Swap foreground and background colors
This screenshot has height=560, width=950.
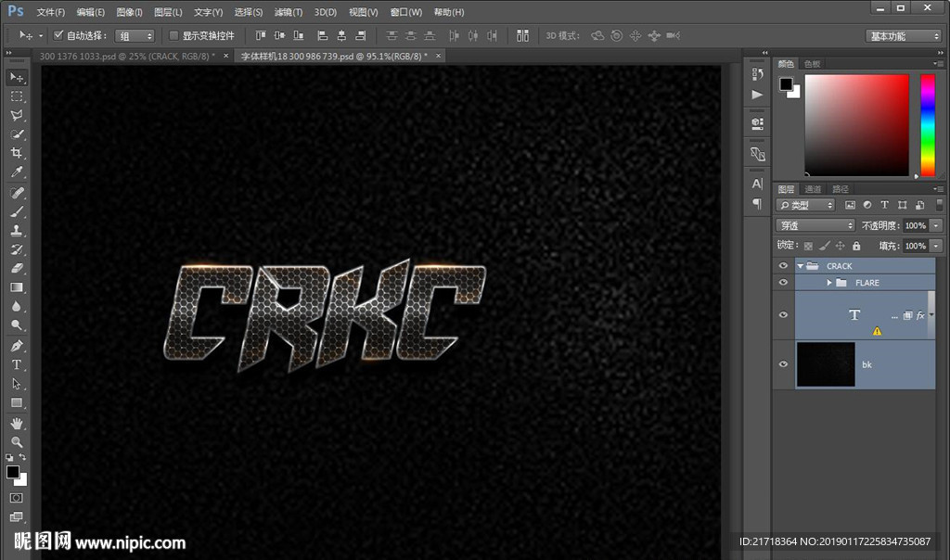[22, 457]
